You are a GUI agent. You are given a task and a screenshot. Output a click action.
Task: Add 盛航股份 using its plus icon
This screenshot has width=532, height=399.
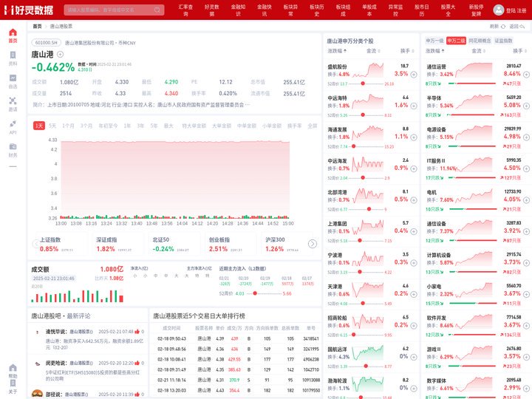pos(414,75)
